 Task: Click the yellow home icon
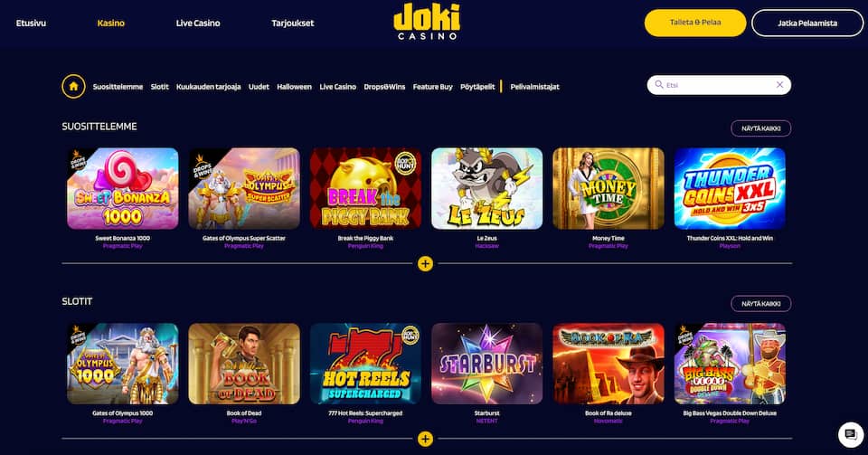73,86
